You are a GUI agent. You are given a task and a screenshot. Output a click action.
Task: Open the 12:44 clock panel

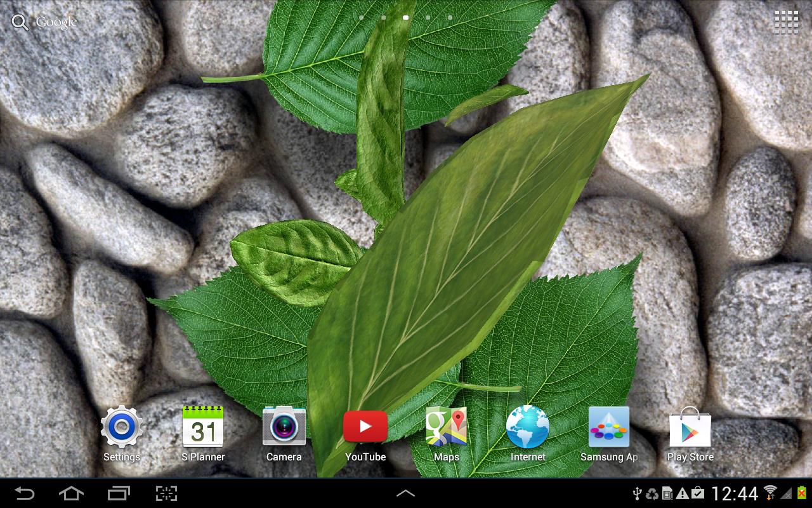coord(735,493)
